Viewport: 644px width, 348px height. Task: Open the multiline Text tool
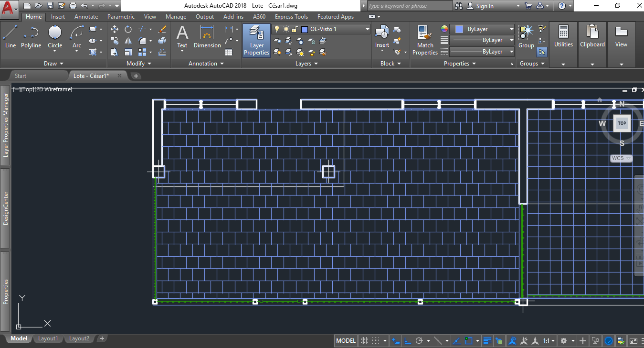click(x=182, y=37)
